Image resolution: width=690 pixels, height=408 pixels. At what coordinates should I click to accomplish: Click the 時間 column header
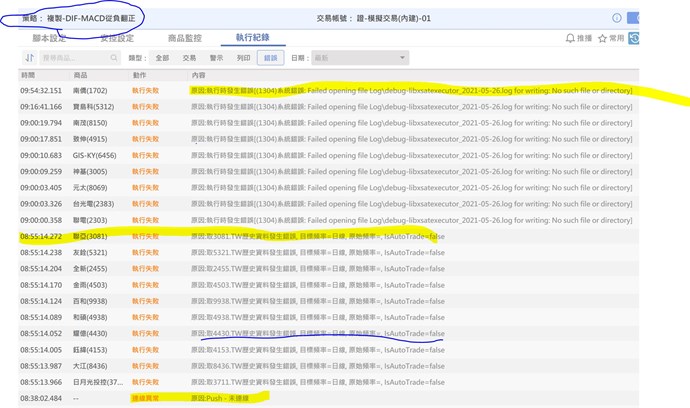[28, 75]
